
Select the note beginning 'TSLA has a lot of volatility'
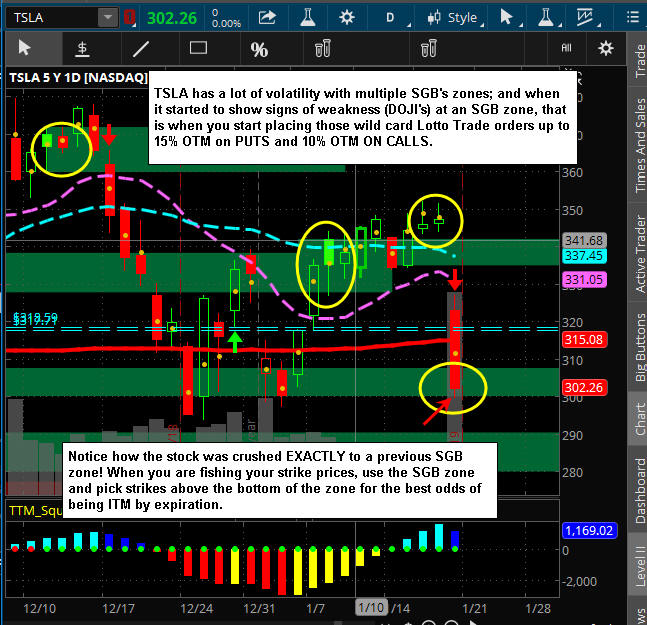pos(362,117)
